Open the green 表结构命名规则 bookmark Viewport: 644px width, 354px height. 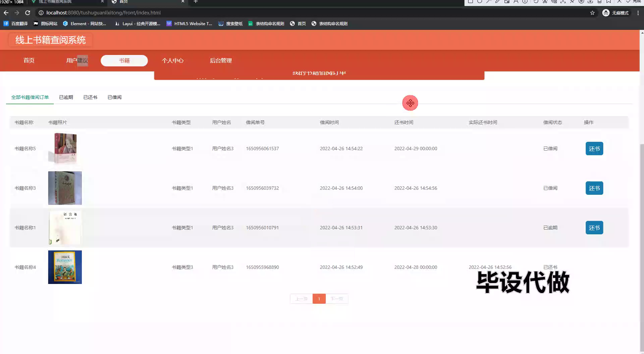(x=266, y=23)
